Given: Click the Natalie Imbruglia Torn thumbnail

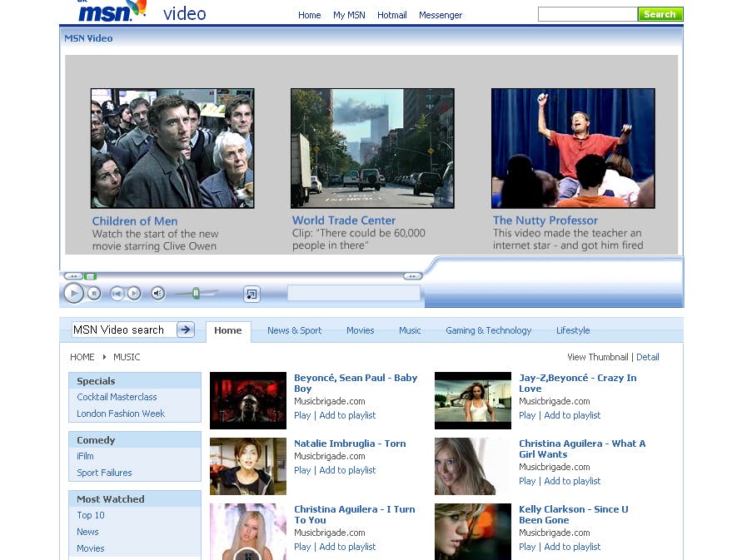Looking at the screenshot, I should [x=248, y=466].
